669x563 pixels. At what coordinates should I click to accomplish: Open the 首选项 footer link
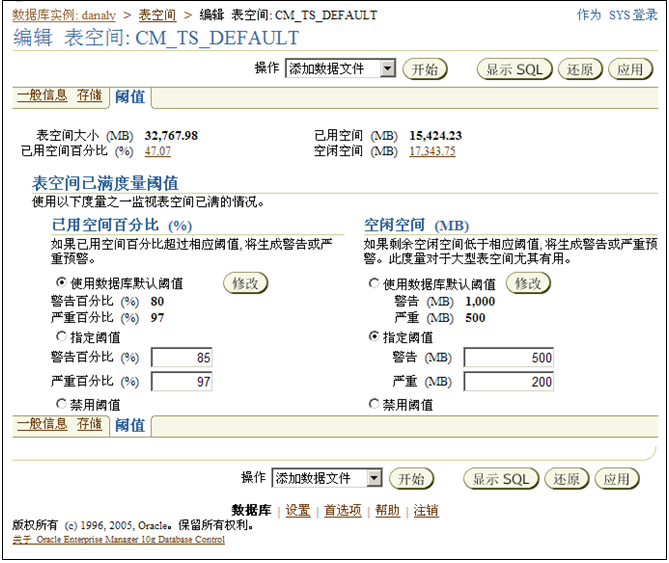(x=343, y=510)
